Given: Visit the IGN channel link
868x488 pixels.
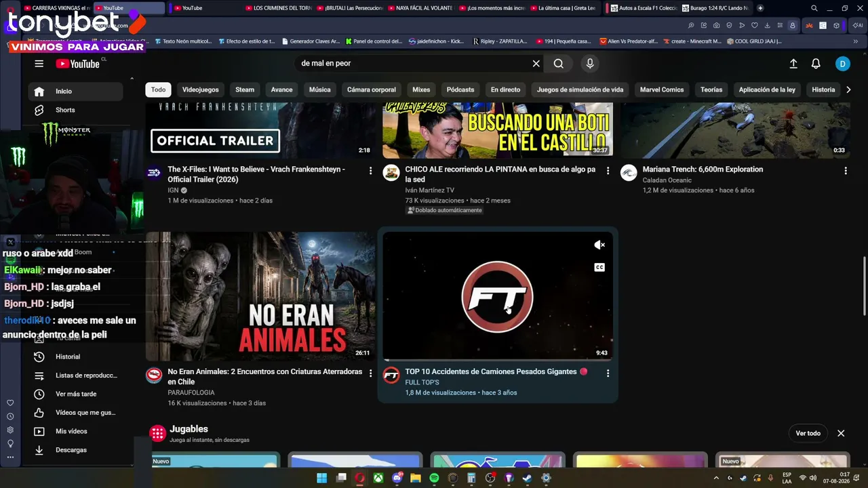Looking at the screenshot, I should tap(173, 190).
